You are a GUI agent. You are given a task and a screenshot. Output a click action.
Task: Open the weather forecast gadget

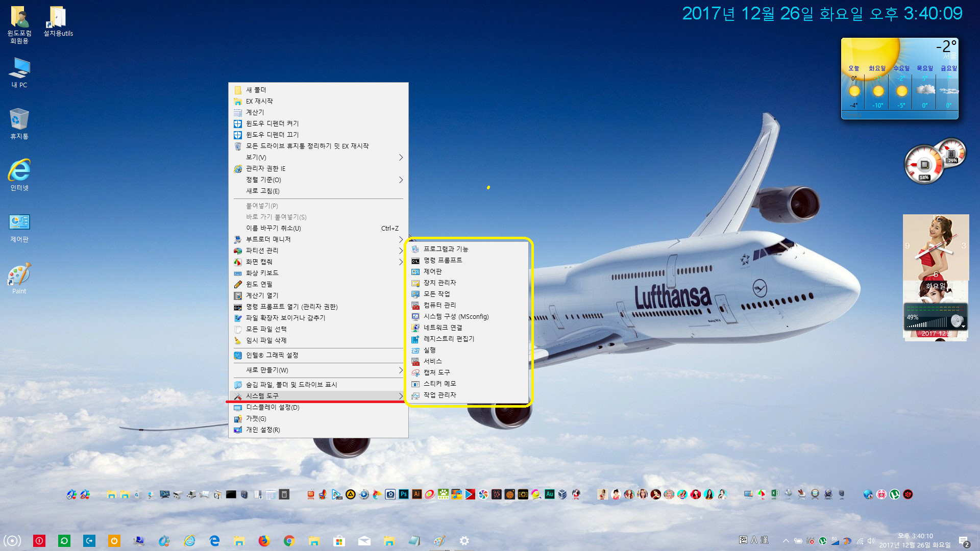900,78
